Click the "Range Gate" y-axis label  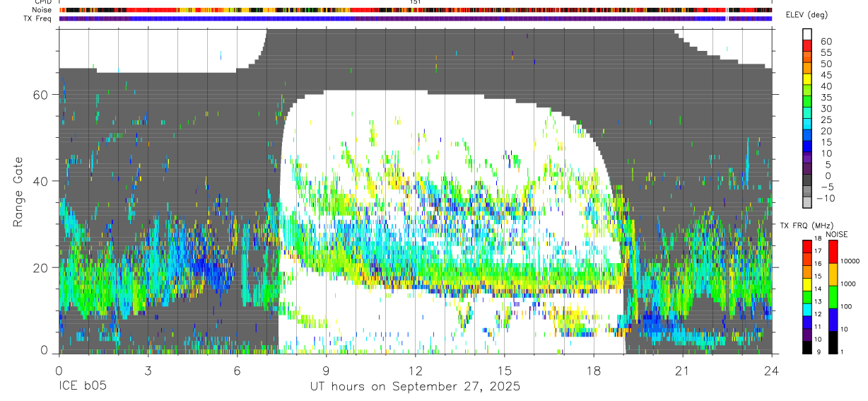click(18, 192)
